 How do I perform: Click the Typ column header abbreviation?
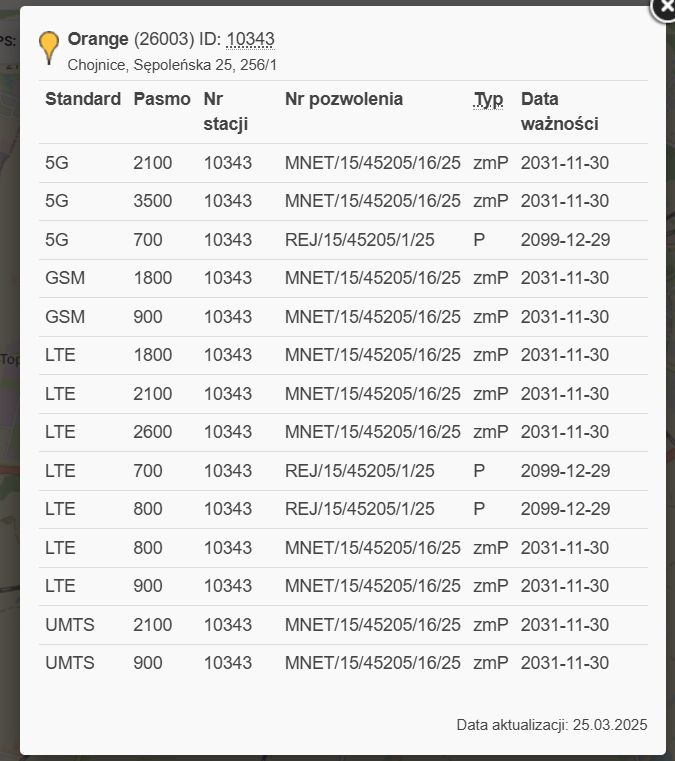[488, 99]
